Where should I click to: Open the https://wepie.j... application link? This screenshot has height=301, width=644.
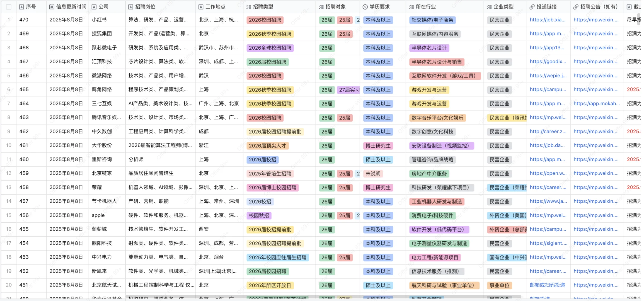pos(548,76)
